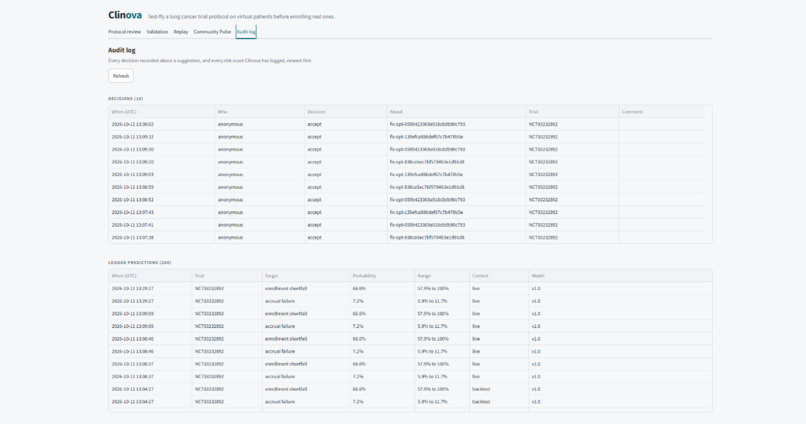Click the Clinova logo
The height and width of the screenshot is (424, 806).
click(x=125, y=15)
